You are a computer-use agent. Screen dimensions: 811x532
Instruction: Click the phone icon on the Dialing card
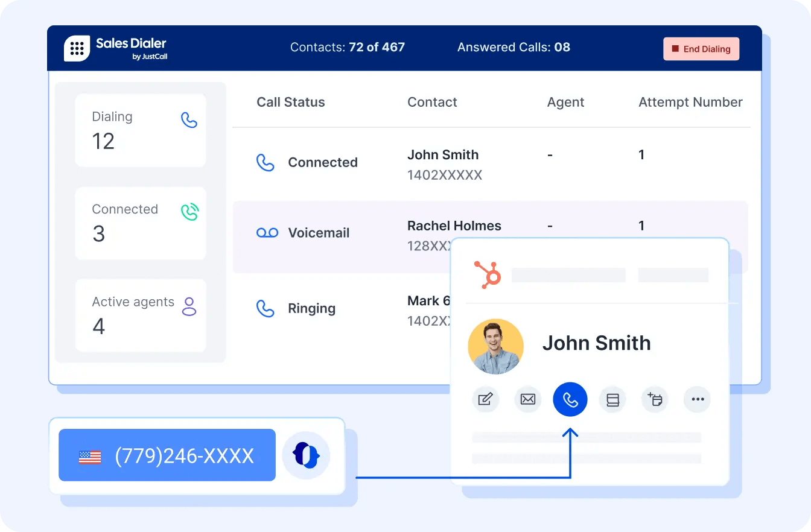pyautogui.click(x=189, y=119)
